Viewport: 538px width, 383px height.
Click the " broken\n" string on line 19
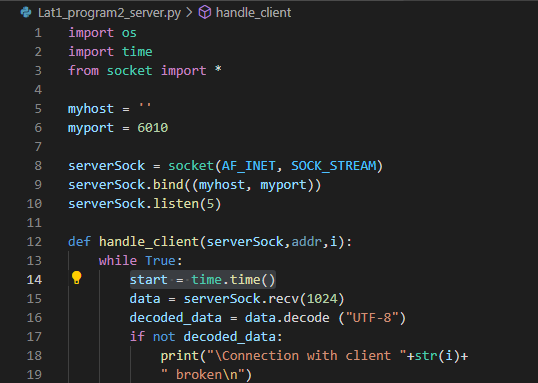pos(202,375)
